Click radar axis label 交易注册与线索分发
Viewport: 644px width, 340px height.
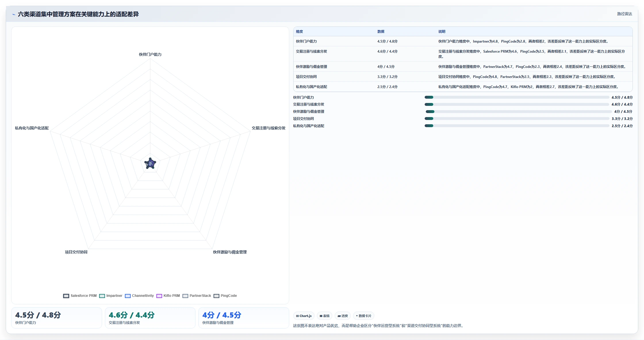coord(269,128)
